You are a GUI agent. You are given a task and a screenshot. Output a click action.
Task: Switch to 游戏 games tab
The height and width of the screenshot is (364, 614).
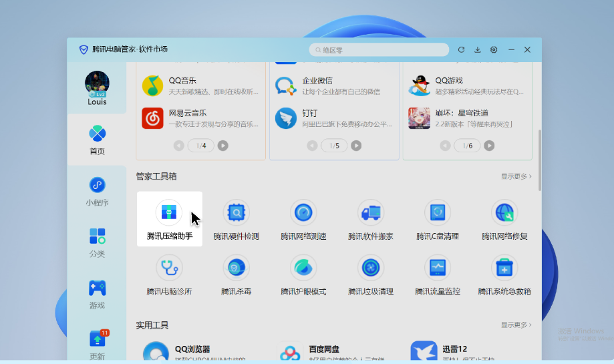point(97,294)
